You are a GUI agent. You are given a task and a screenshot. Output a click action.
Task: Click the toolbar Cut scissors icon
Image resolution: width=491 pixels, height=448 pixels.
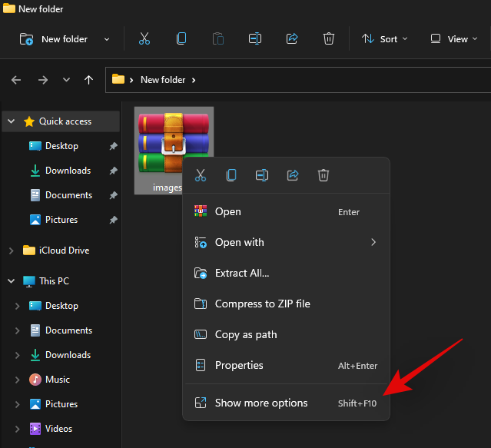click(144, 38)
